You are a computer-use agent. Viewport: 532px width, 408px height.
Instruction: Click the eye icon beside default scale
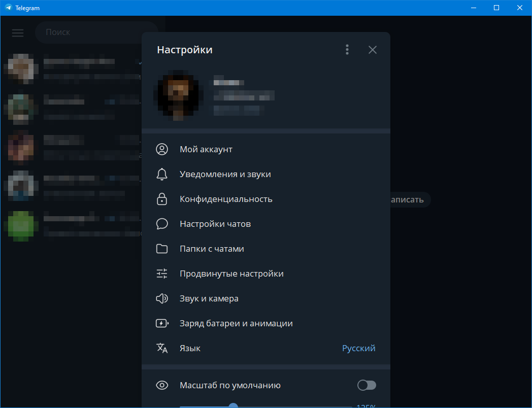(x=162, y=385)
